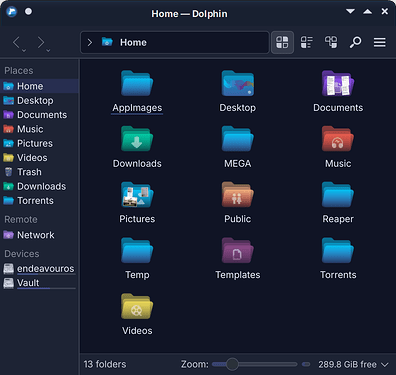Go back with the left arrow

coord(16,42)
